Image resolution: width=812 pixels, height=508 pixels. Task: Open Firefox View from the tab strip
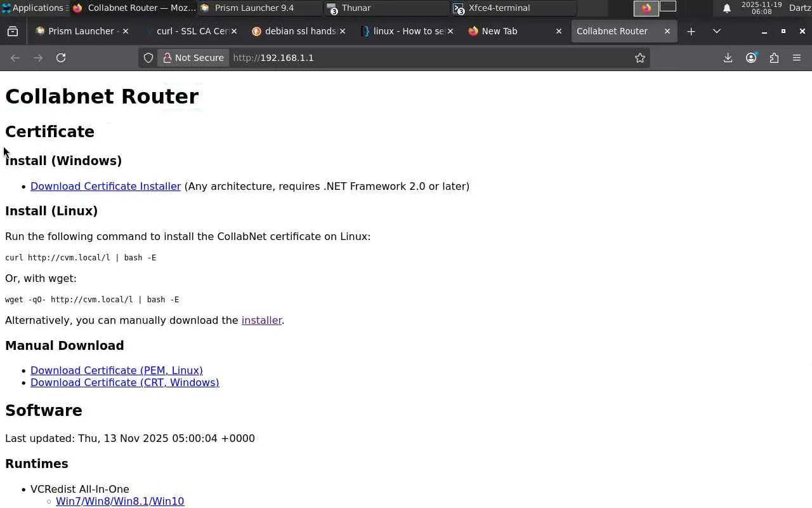tap(13, 31)
